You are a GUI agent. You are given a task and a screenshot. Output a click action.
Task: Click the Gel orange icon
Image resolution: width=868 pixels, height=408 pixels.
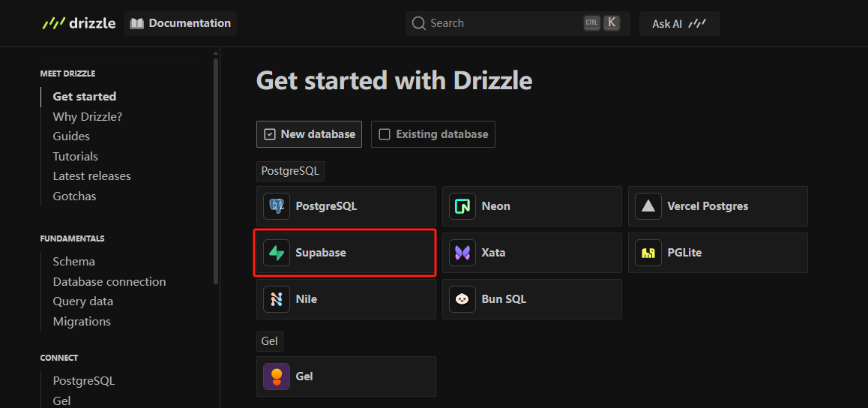(x=277, y=376)
